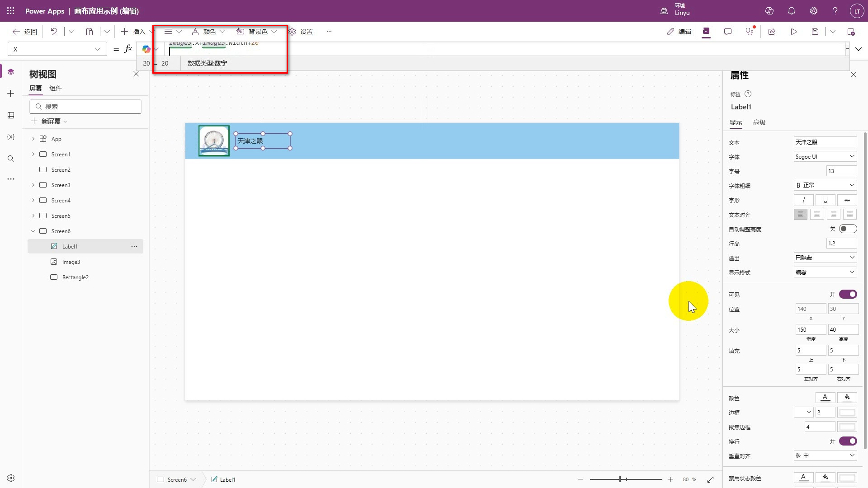Open Variables icon in left sidebar

(11, 137)
